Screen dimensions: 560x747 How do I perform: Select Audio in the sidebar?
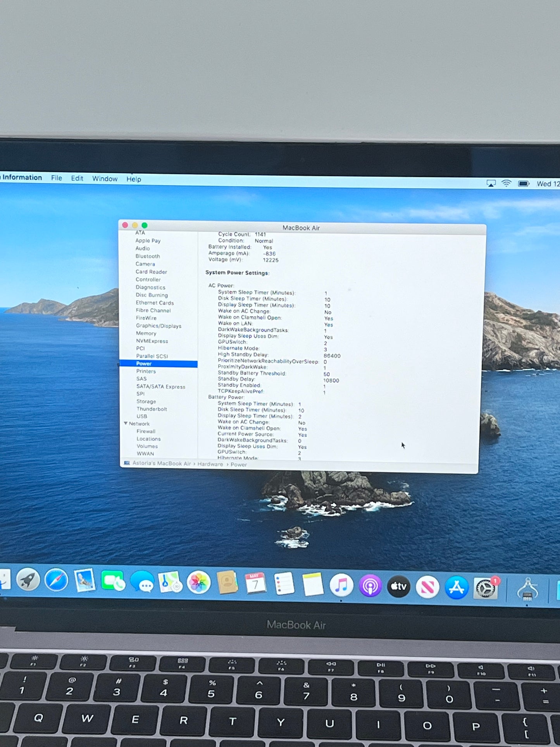143,248
